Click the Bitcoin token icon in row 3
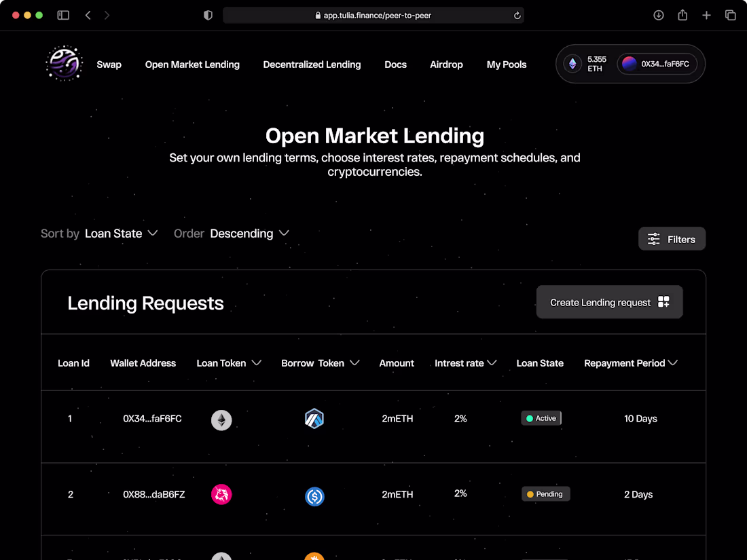Viewport: 747px width, 560px height. click(x=314, y=557)
